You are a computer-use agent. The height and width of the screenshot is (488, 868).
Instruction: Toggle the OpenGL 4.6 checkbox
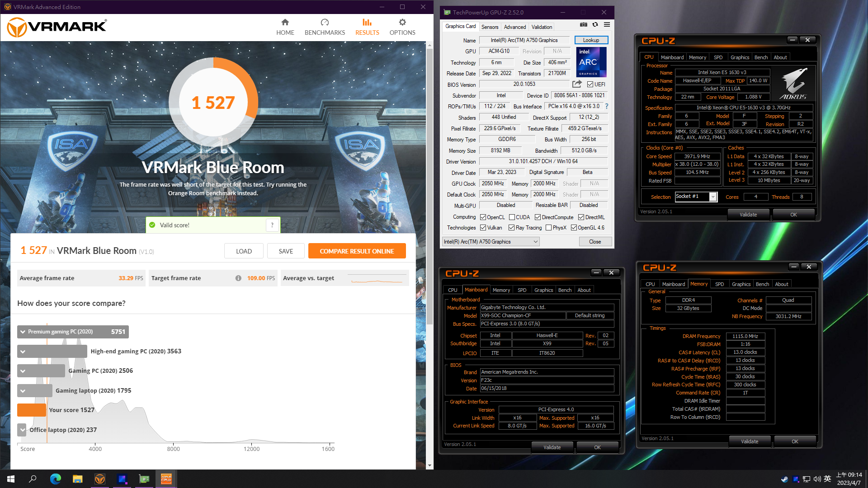coord(574,228)
